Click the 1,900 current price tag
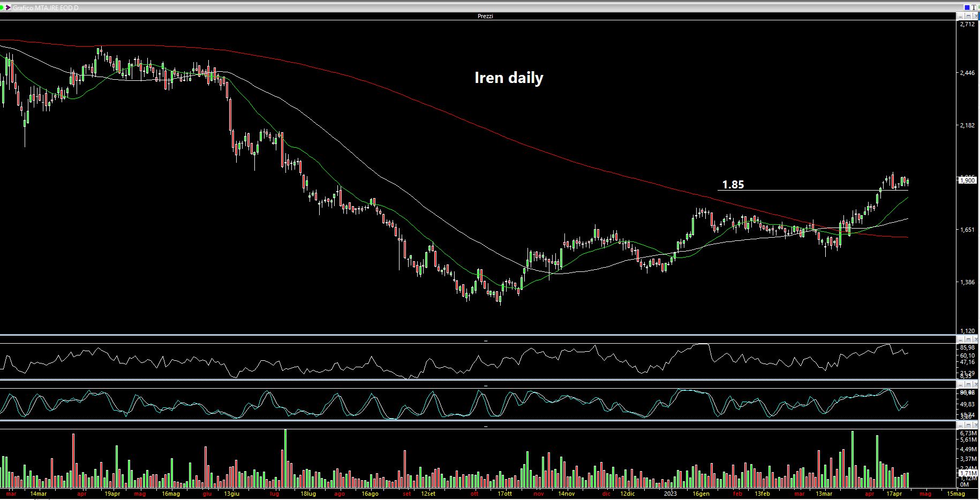The image size is (980, 500). [x=968, y=180]
